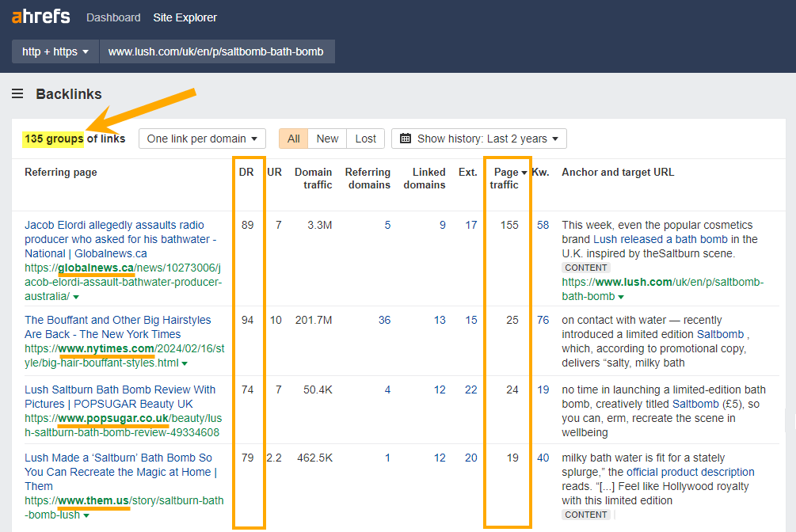
Task: Click the Kw. value 58 for Globalnews row
Action: click(543, 224)
